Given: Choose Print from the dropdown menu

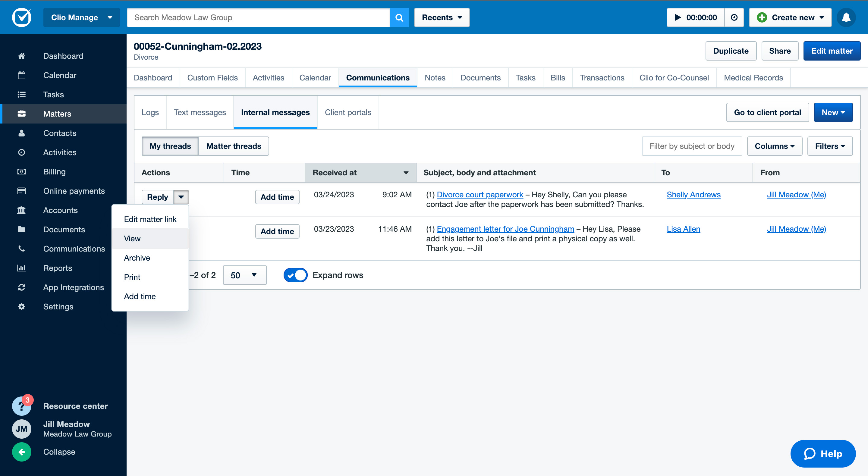Looking at the screenshot, I should coord(150,277).
